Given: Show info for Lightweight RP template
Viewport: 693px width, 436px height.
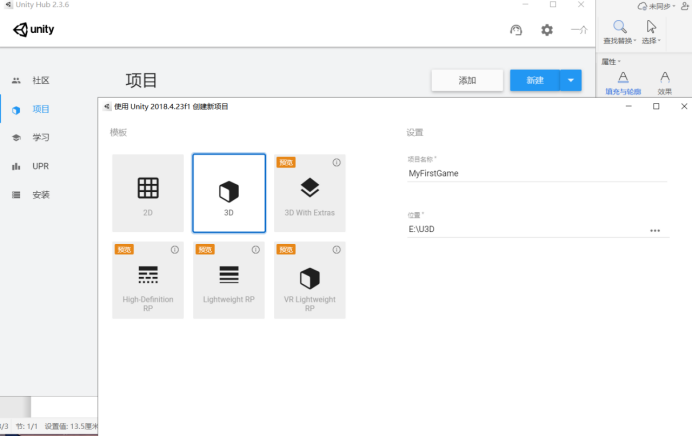Looking at the screenshot, I should (x=255, y=250).
